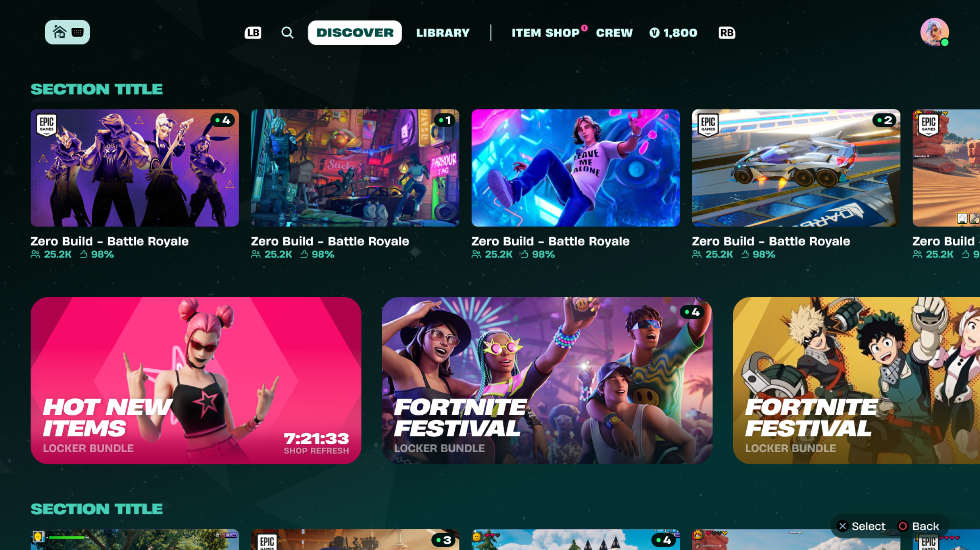The height and width of the screenshot is (550, 980).
Task: Click the X Select prompt icon
Action: [842, 526]
